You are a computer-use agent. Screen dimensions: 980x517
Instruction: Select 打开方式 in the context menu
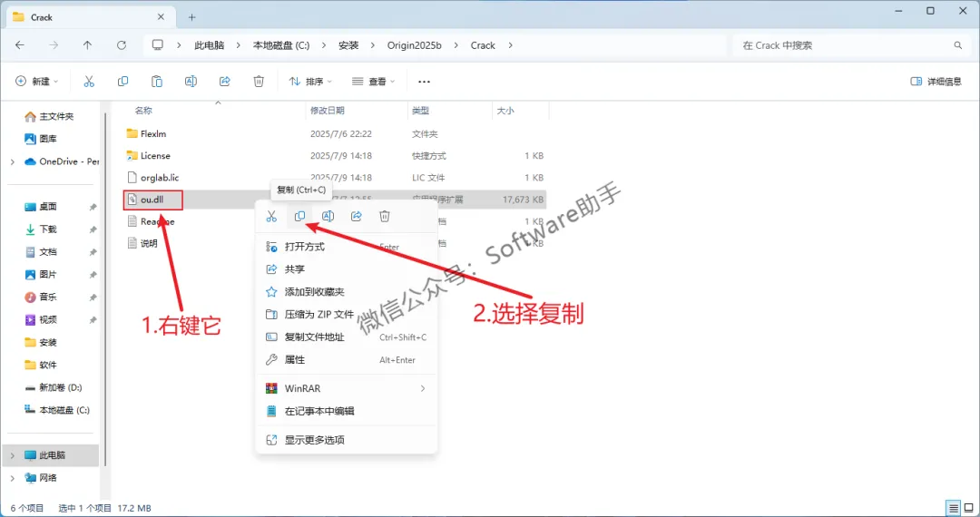coord(347,247)
